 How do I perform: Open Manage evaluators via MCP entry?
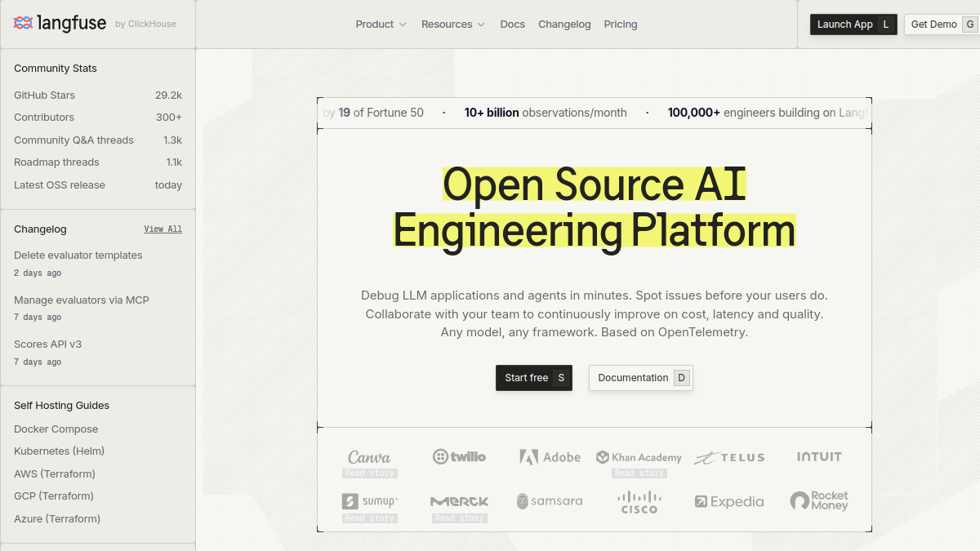click(x=82, y=300)
